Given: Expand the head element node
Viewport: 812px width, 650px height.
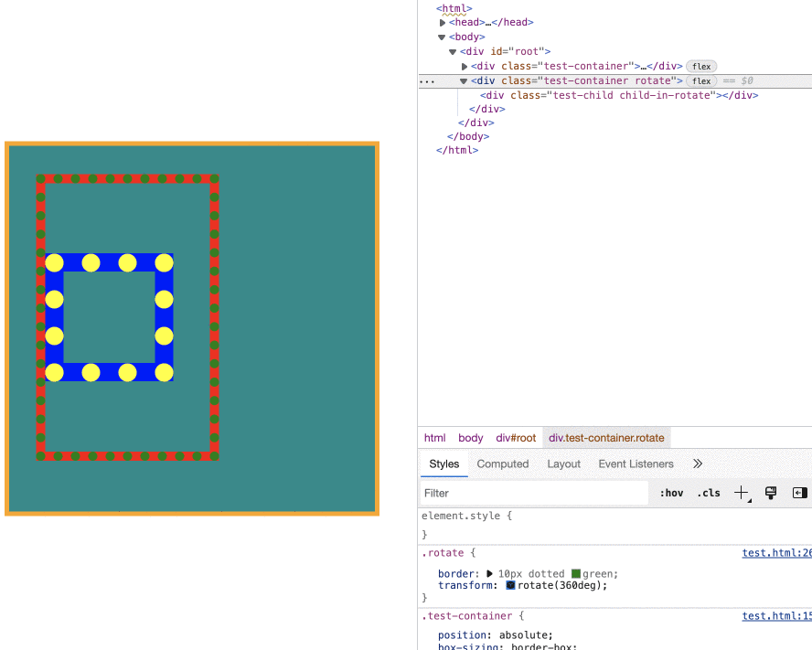Looking at the screenshot, I should click(443, 23).
